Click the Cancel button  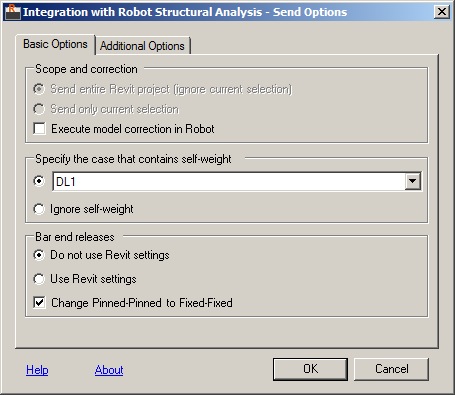[x=391, y=369]
